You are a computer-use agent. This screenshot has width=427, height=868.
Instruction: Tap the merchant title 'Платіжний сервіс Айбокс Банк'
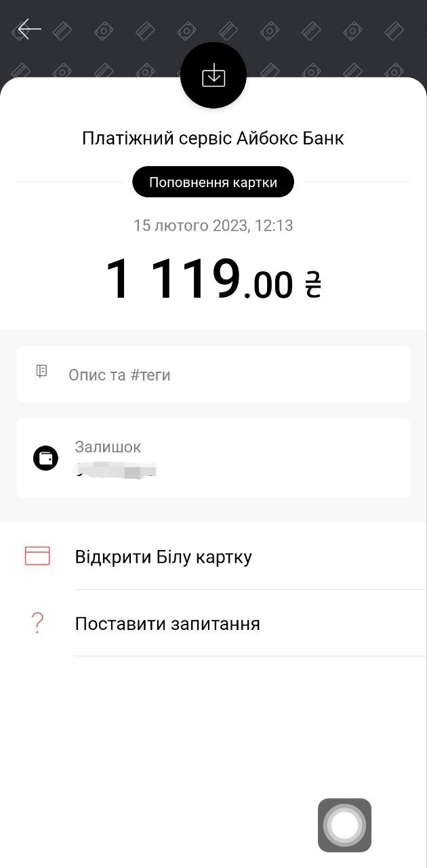tap(213, 138)
